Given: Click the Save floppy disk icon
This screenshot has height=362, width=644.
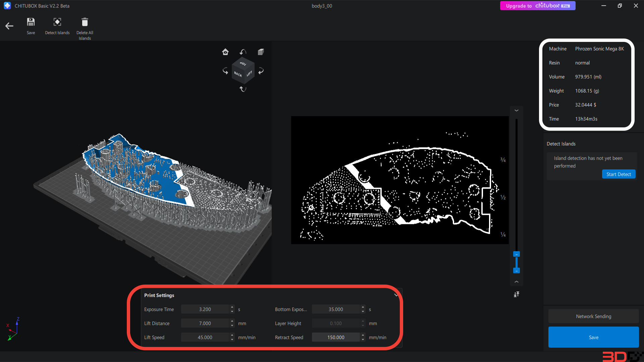Looking at the screenshot, I should click(x=31, y=22).
